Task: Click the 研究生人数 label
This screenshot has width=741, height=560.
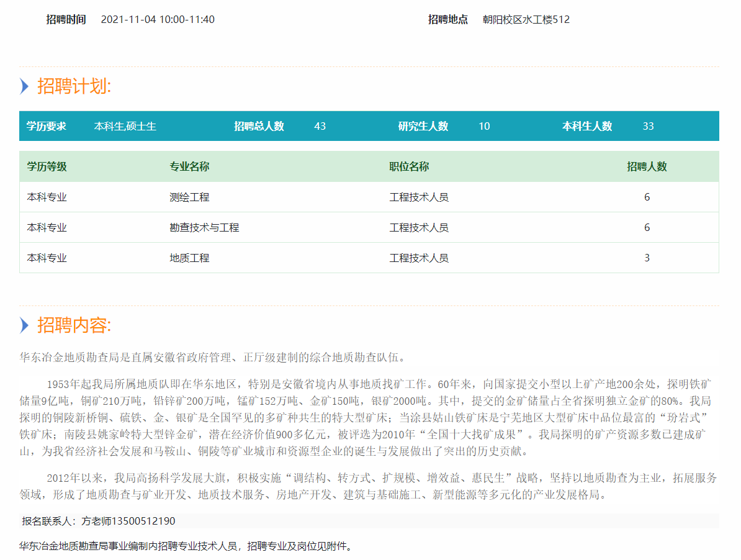Action: [423, 126]
